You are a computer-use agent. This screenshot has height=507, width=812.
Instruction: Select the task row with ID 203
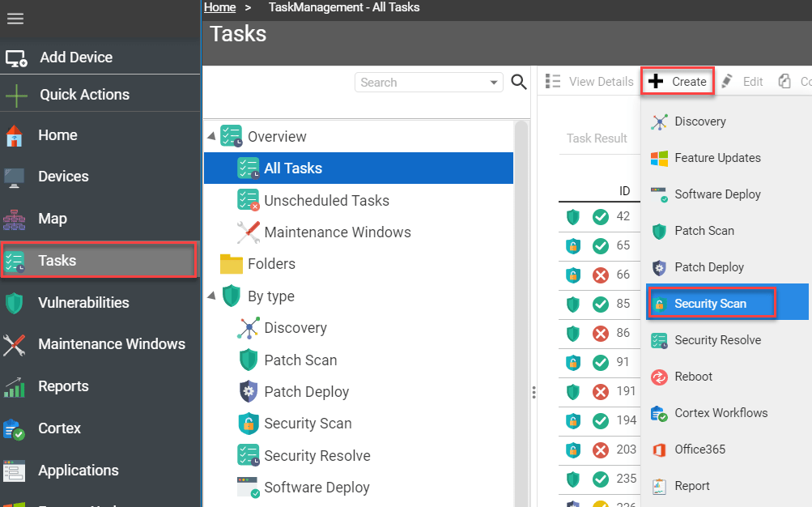pyautogui.click(x=600, y=449)
